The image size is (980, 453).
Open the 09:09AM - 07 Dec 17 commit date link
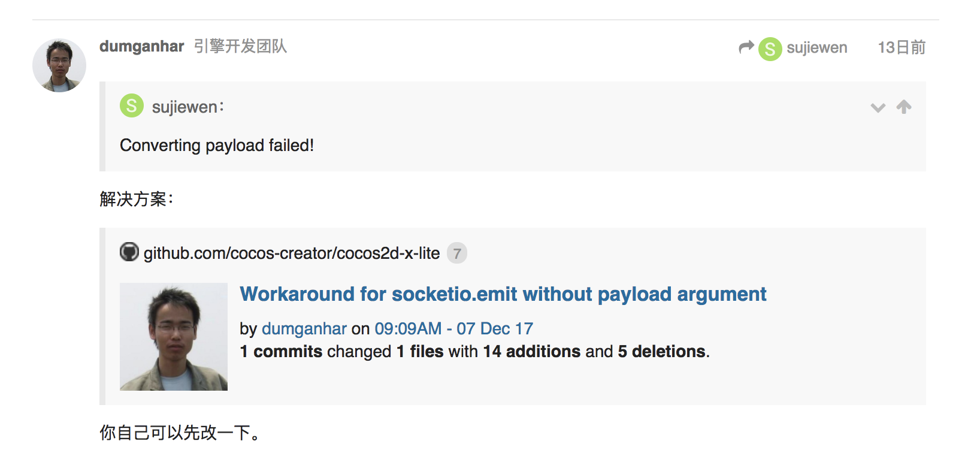(453, 328)
